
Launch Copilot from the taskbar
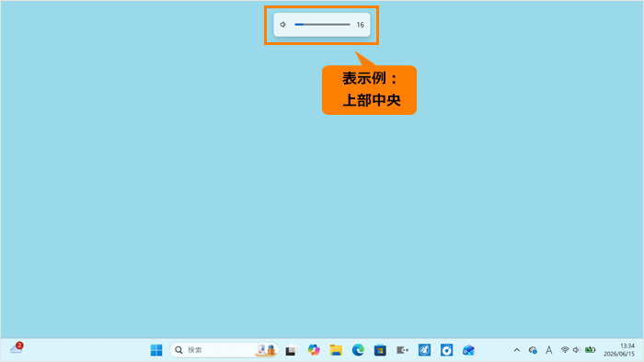[x=314, y=350]
